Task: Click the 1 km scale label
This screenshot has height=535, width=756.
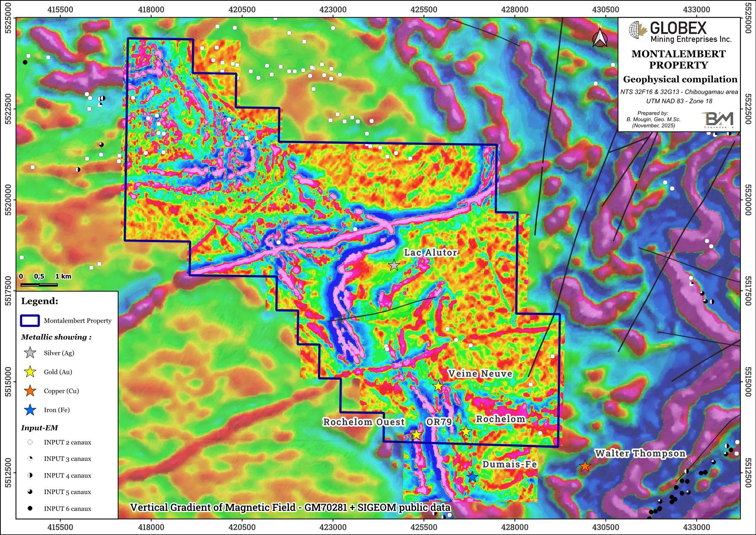Action: tap(63, 276)
